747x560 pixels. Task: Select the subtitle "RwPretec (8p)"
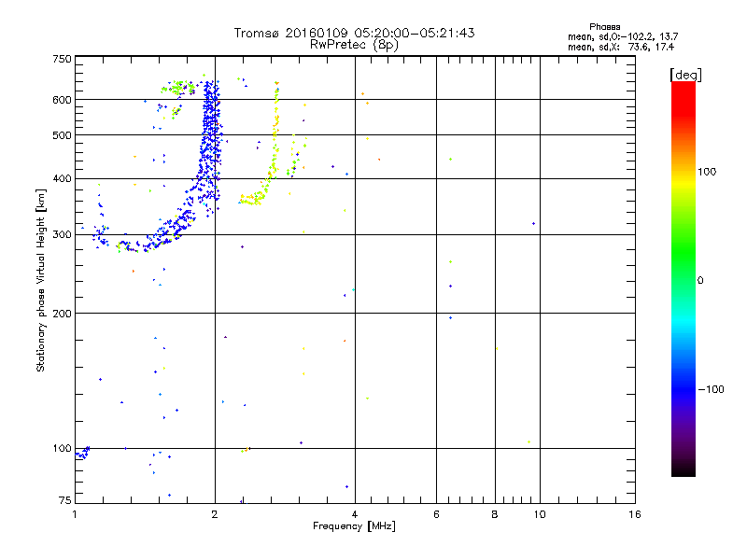[x=354, y=45]
